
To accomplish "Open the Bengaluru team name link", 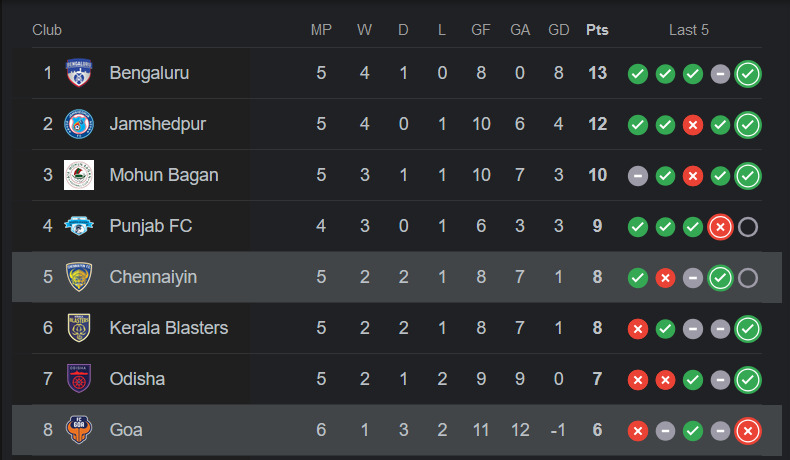I will click(x=149, y=73).
